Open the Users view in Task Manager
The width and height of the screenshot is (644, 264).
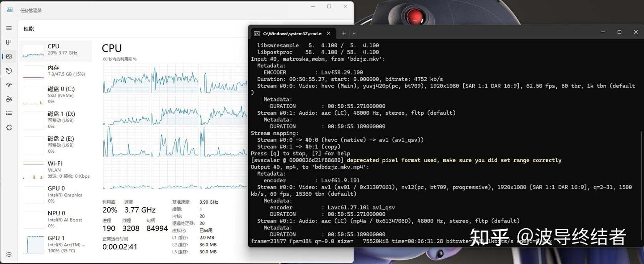pos(8,99)
